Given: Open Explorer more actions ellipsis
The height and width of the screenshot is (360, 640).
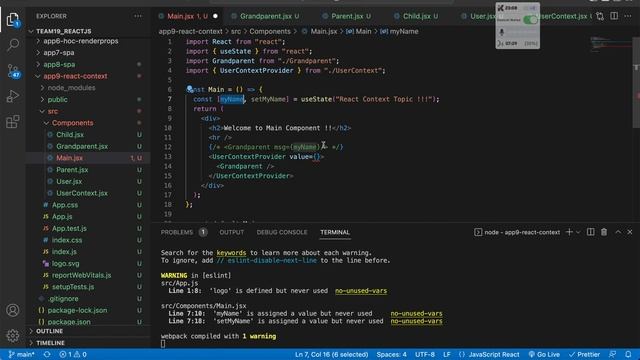Looking at the screenshot, I should tap(138, 16).
